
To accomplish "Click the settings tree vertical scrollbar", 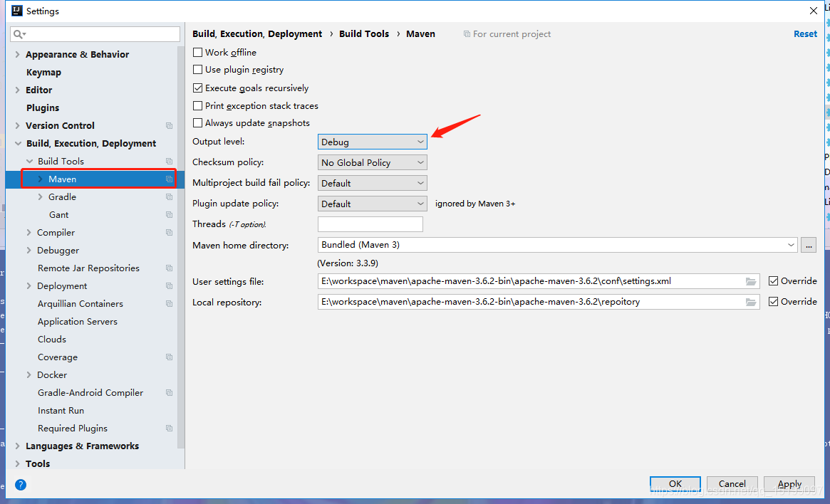I will pos(181,248).
